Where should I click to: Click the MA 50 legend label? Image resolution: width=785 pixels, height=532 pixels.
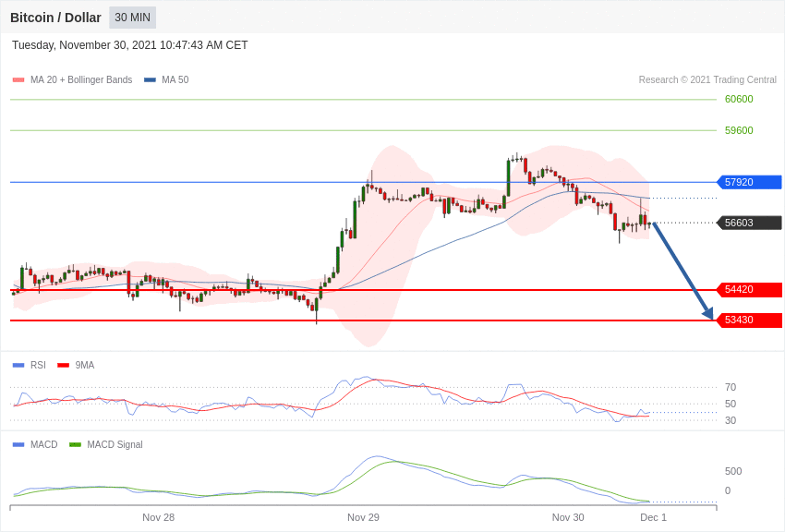click(175, 79)
